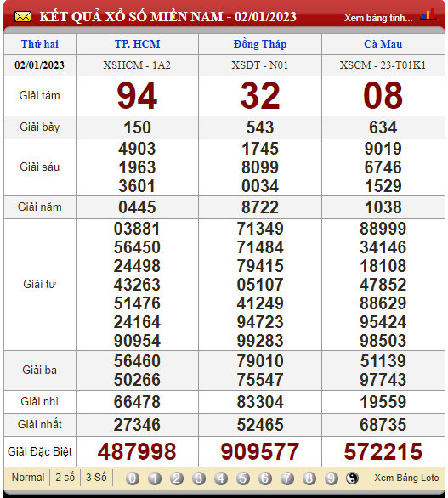Filter loto by digit 7 ball
This screenshot has width=448, height=498.
pos(287,478)
